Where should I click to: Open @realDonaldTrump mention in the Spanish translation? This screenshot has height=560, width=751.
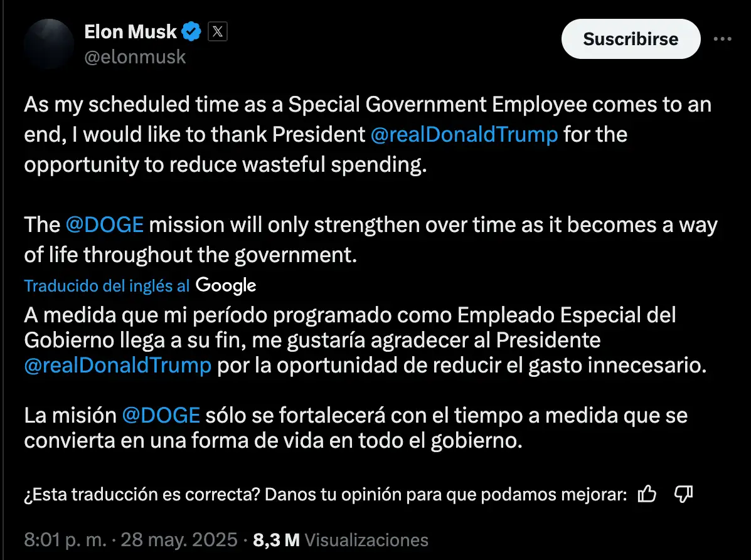pyautogui.click(x=117, y=366)
